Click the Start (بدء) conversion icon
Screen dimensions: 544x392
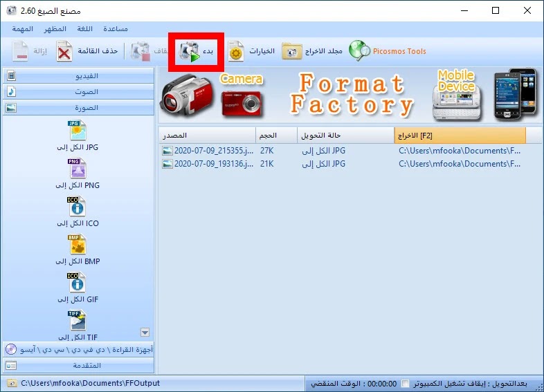pos(190,52)
